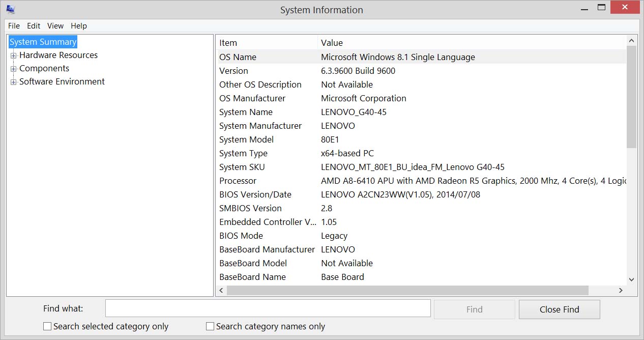
Task: Click the horizontal scrollbar left arrow
Action: pyautogui.click(x=221, y=290)
